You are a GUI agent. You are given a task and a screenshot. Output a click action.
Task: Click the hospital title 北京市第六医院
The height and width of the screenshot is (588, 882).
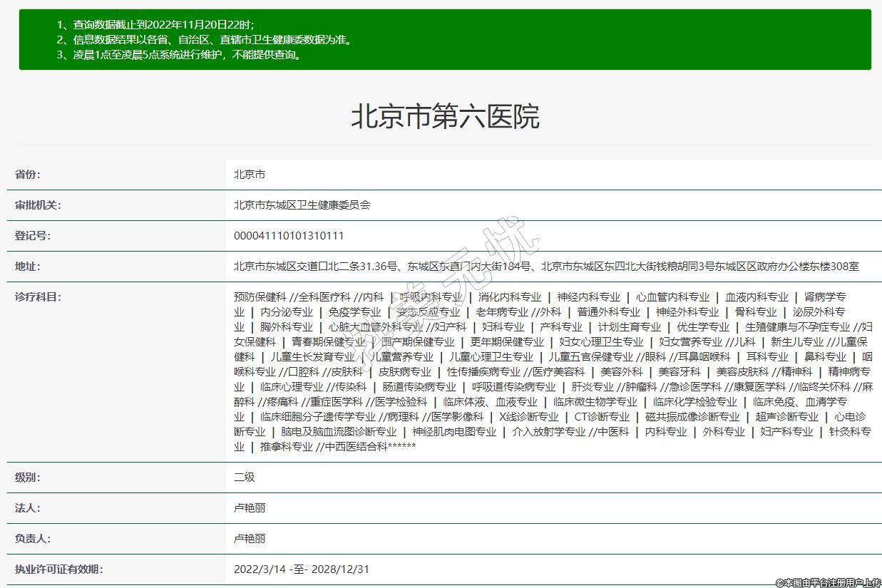coord(444,116)
